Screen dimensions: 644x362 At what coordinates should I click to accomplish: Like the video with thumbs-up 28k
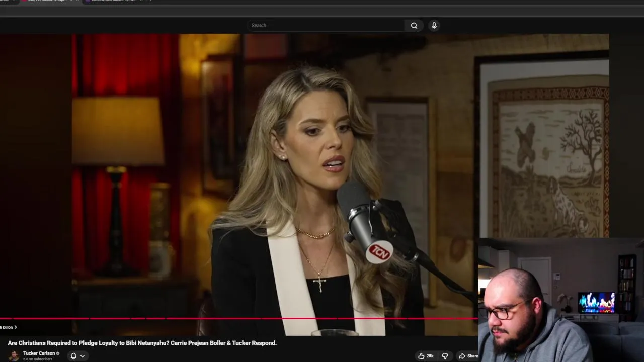[x=426, y=356]
